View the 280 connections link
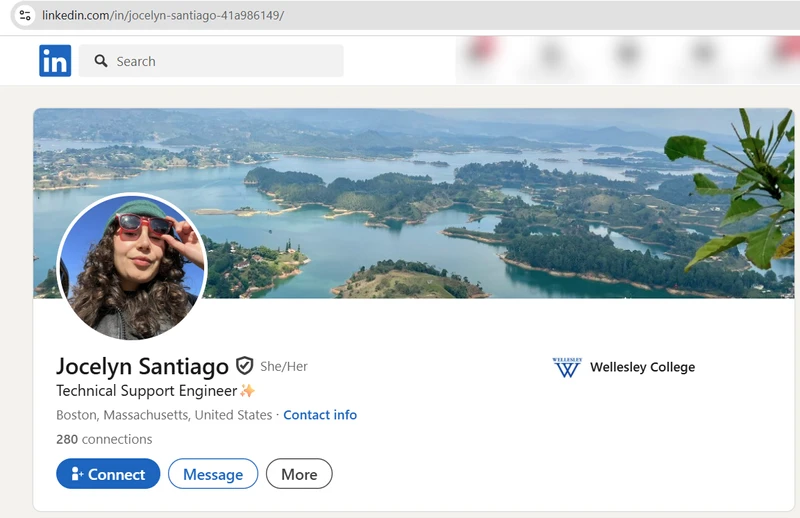800x518 pixels. click(x=104, y=439)
